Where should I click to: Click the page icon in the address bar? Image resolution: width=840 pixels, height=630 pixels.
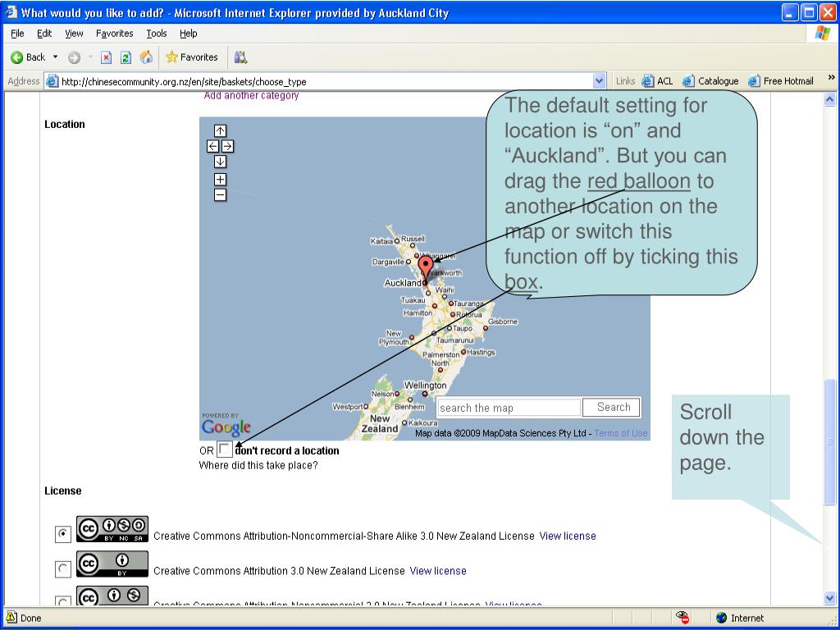[52, 81]
